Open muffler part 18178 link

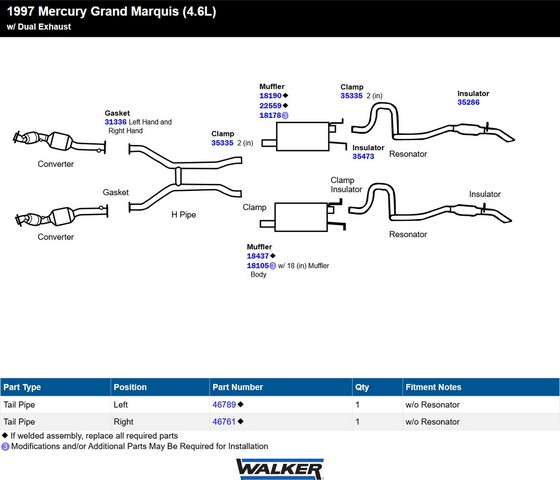tap(270, 115)
